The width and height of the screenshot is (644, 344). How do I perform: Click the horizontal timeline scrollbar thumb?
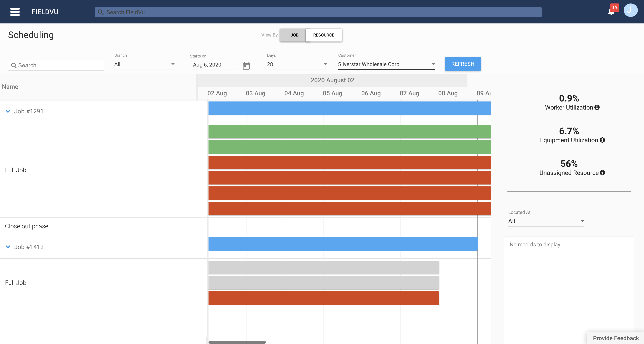(237, 342)
